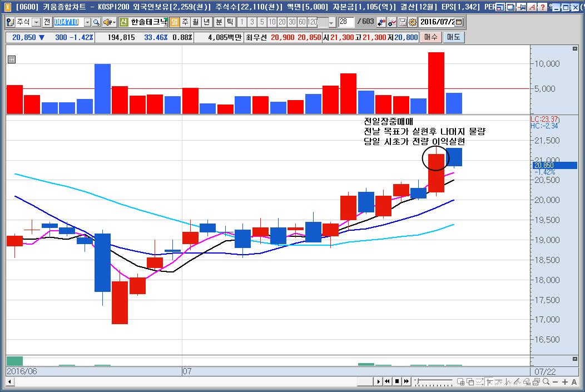585x392 pixels.
Task: Click the grid table icon atop the volume panel
Action: 12,59
